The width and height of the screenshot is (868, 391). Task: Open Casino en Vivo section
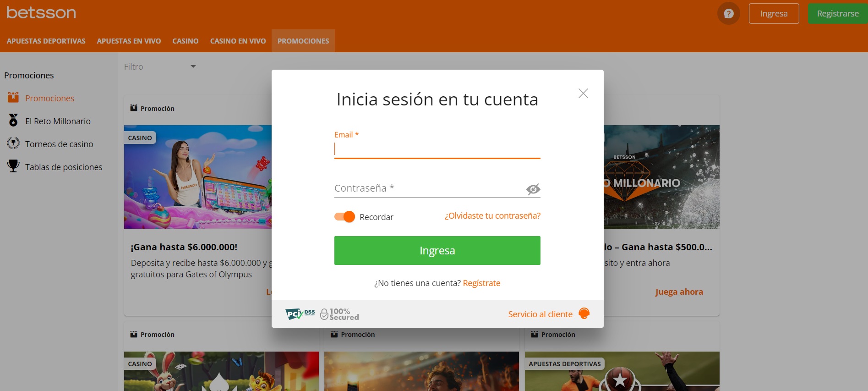(238, 41)
